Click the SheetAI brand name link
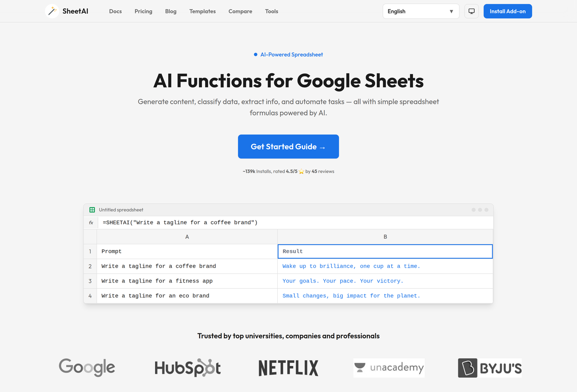The width and height of the screenshot is (577, 392). pos(75,11)
